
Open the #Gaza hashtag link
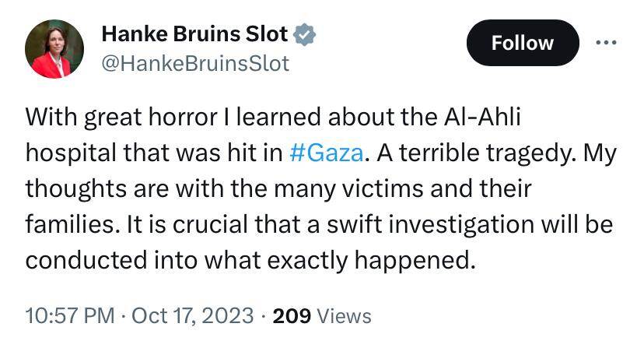[325, 152]
